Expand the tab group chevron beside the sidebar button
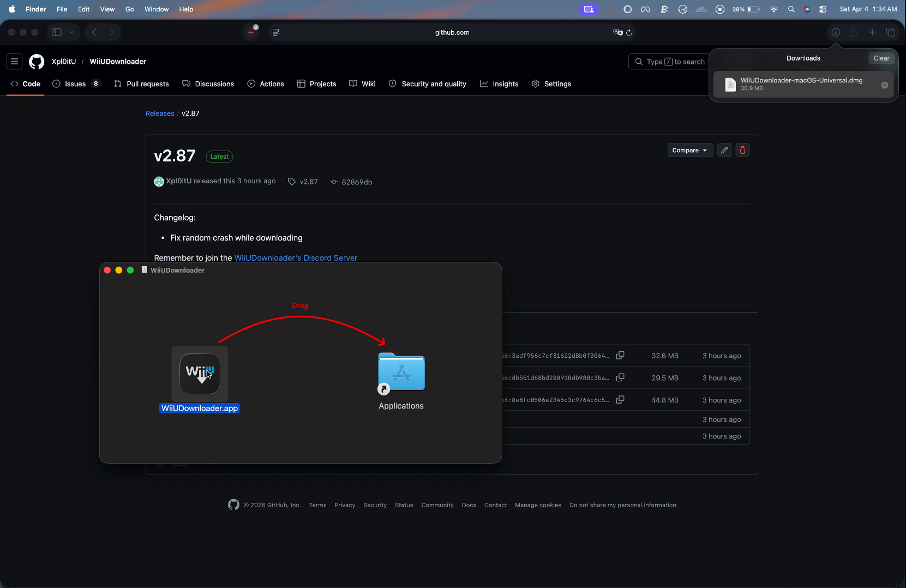This screenshot has height=588, width=906. pyautogui.click(x=71, y=32)
